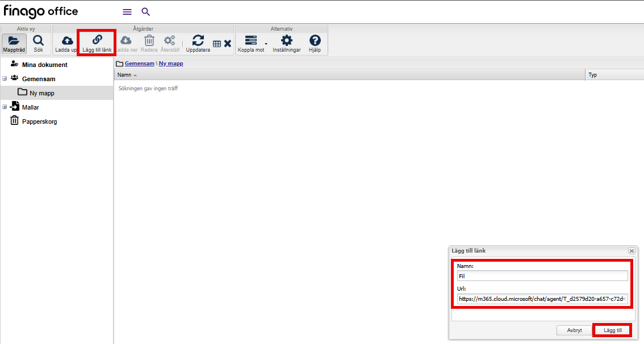Click the Namn input field in dialog
The image size is (644, 344).
point(542,276)
